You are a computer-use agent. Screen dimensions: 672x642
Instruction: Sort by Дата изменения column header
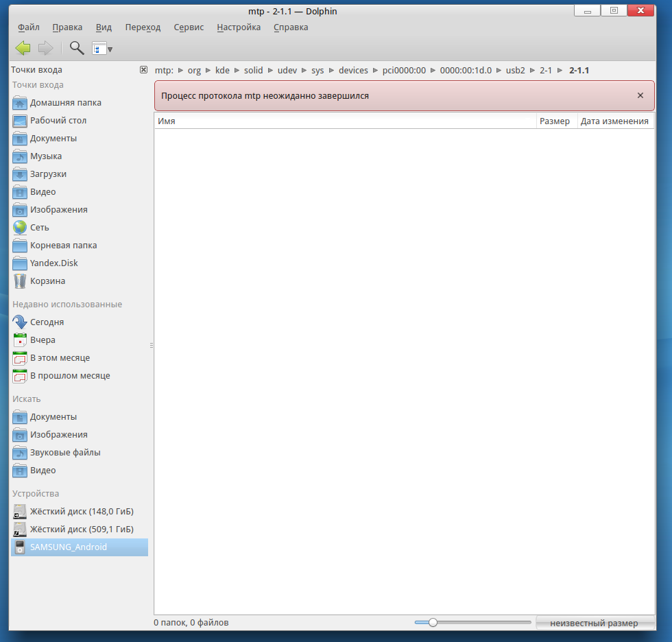(x=616, y=121)
